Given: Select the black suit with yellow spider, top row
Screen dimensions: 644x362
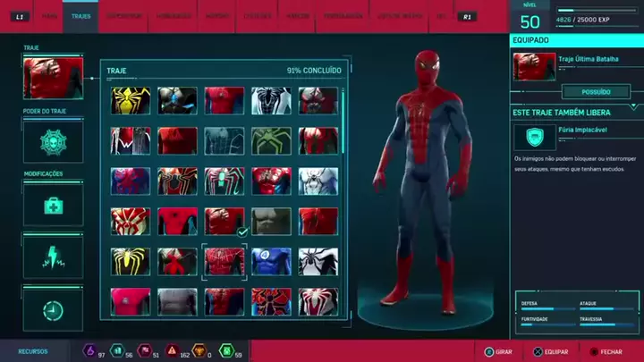Looking at the screenshot, I should tap(131, 100).
